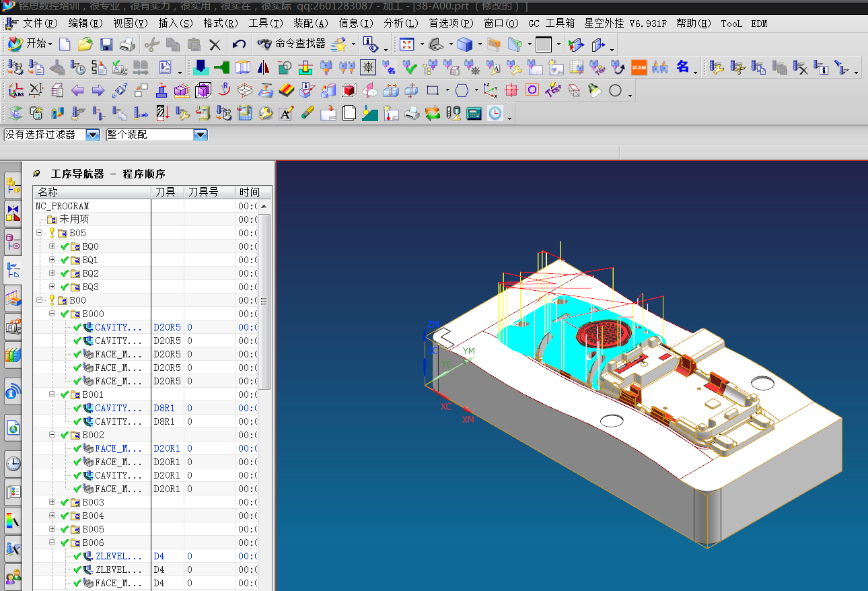
Task: Click the hexagon polygon tool icon
Action: click(462, 90)
